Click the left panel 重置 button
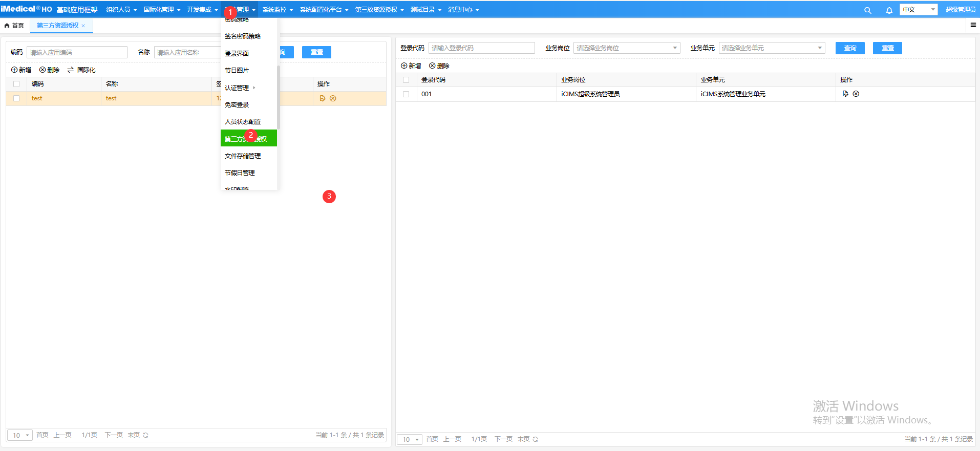This screenshot has height=451, width=980. [316, 52]
